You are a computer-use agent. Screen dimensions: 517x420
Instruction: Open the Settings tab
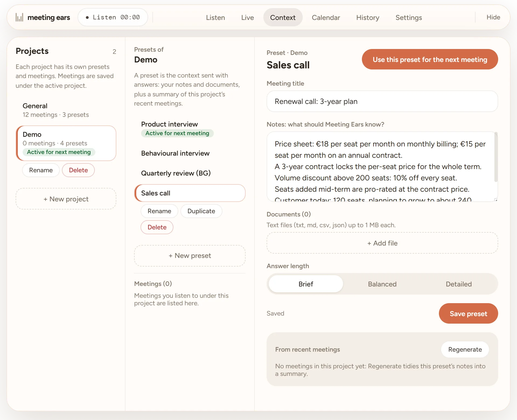tap(408, 17)
